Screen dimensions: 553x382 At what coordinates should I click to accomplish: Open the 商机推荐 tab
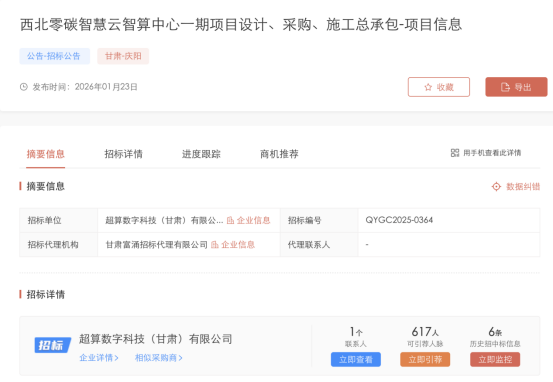279,154
